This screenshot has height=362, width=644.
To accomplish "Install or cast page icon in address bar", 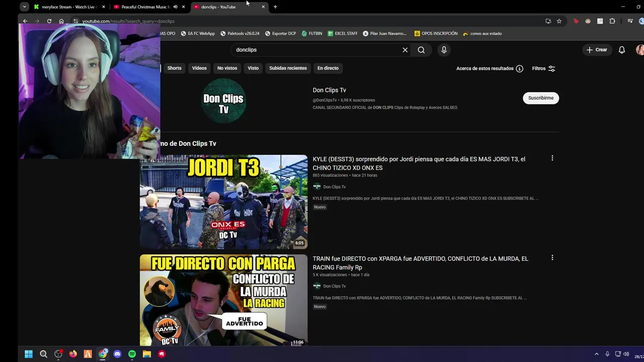I will [548, 21].
